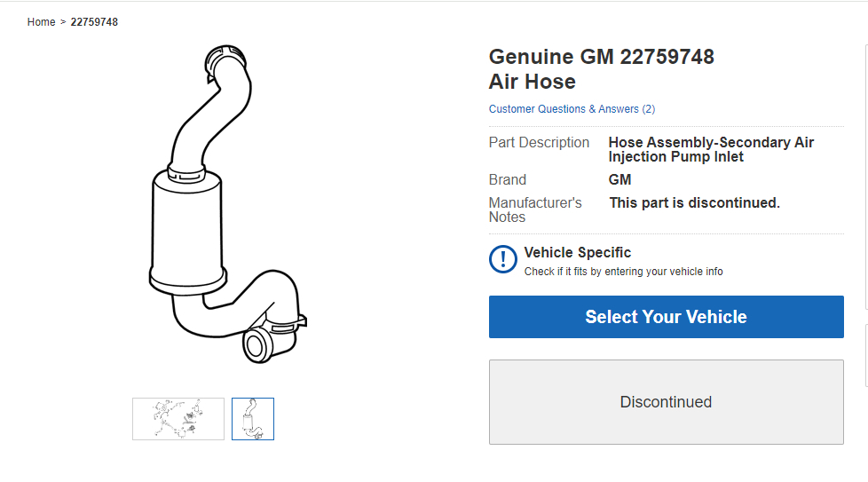Click the Hose Assembly part description text
The height and width of the screenshot is (482, 868).
point(710,149)
